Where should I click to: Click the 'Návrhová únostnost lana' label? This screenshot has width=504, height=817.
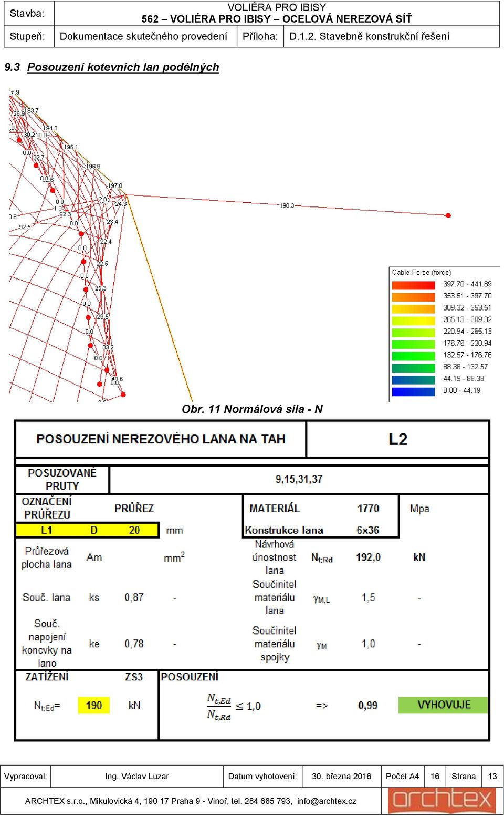pyautogui.click(x=275, y=557)
